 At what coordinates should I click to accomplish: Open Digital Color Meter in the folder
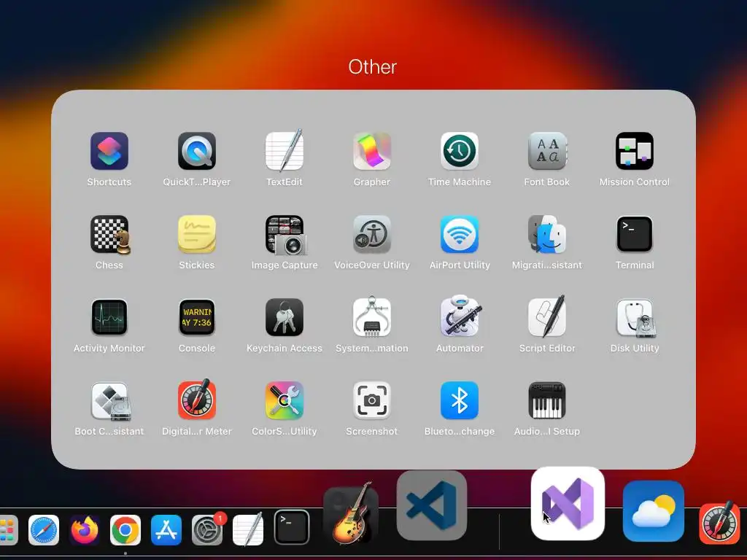tap(197, 400)
